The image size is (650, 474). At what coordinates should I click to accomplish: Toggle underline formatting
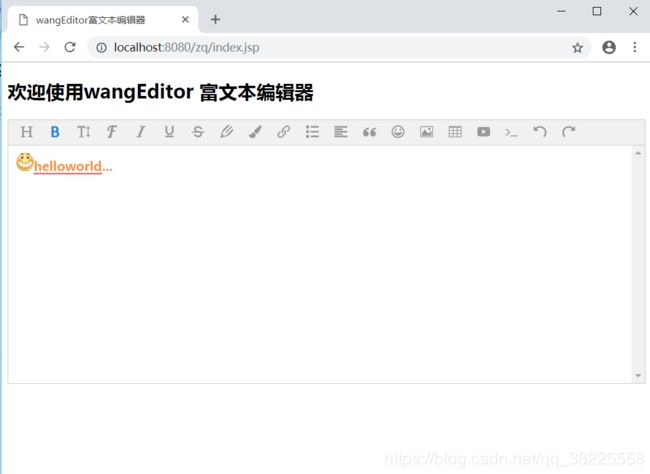click(x=169, y=132)
